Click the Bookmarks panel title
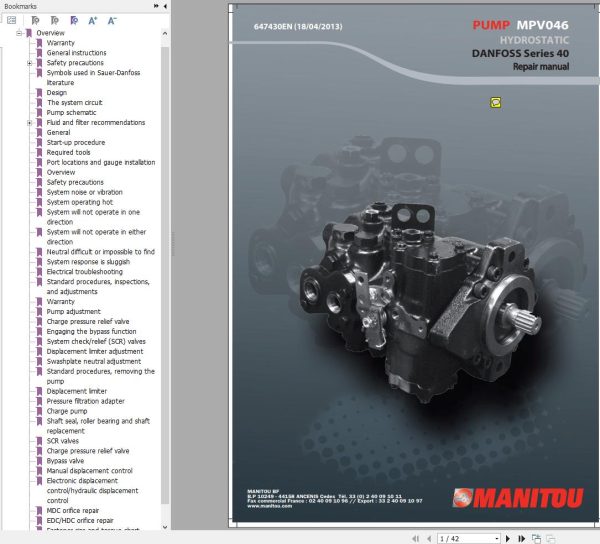The image size is (600, 544). pos(20,6)
